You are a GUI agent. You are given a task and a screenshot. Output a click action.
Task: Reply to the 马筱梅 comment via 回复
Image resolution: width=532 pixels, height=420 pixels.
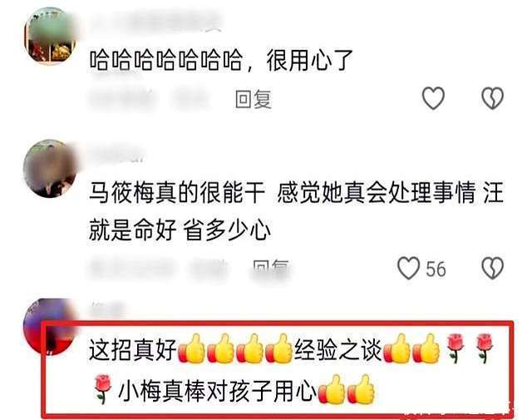click(271, 269)
